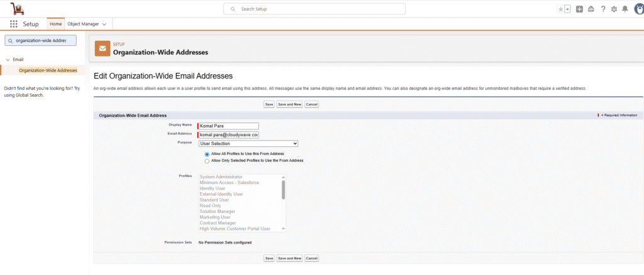Click the top Save button
The width and height of the screenshot is (644, 275).
(x=269, y=104)
